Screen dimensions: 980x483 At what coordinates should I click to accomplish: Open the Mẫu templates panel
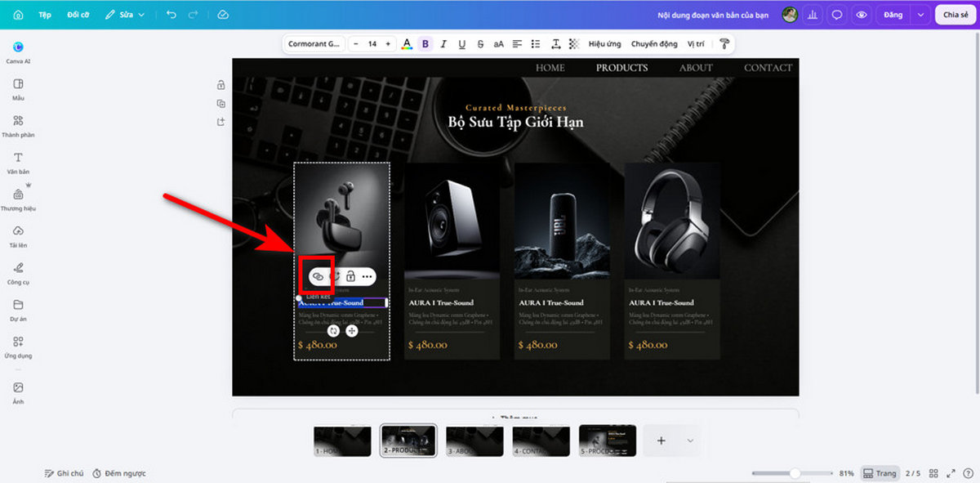pyautogui.click(x=18, y=89)
